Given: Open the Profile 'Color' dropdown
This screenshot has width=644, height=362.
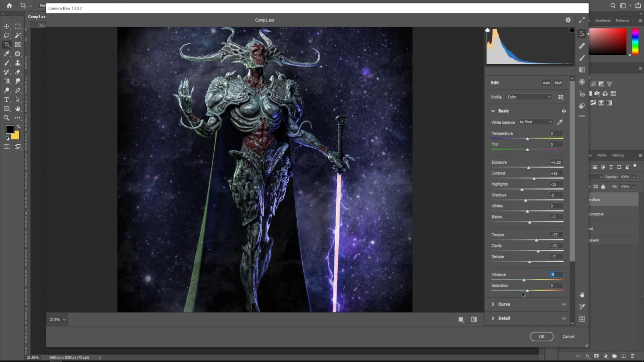Looking at the screenshot, I should (x=530, y=97).
